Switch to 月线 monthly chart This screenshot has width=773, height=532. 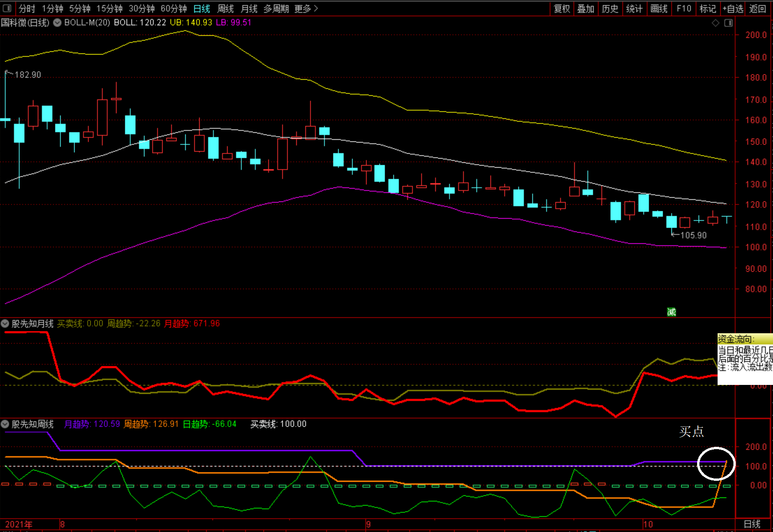click(249, 8)
